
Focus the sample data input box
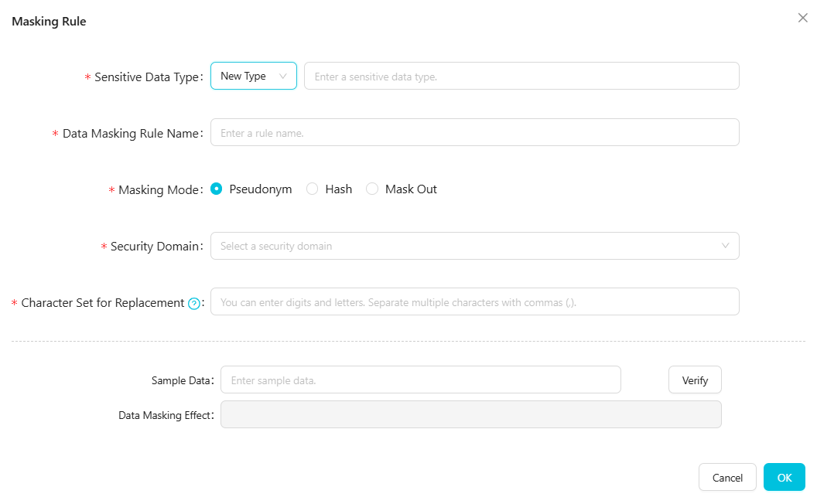pyautogui.click(x=420, y=380)
